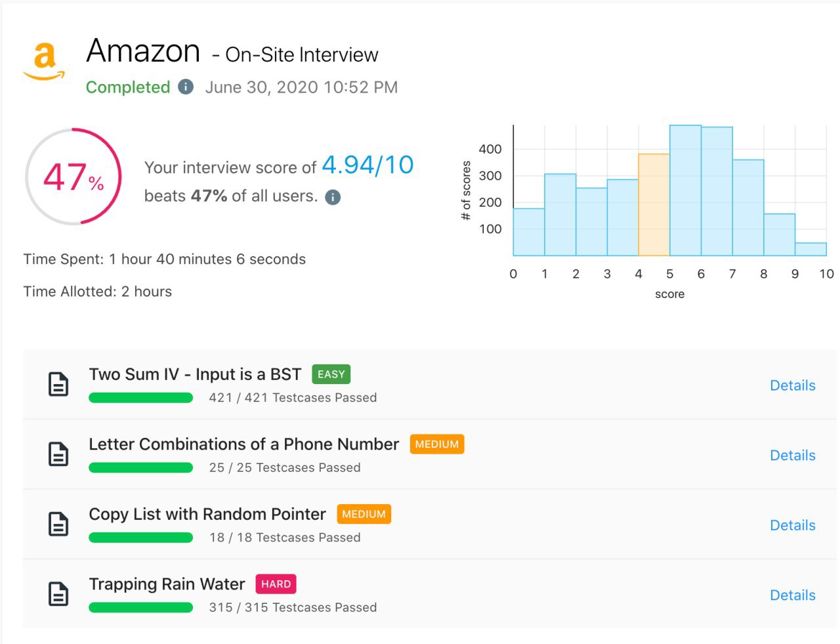Image resolution: width=840 pixels, height=644 pixels.
Task: Open 'Letter Combinations of a Phone Number' title
Action: click(x=243, y=444)
